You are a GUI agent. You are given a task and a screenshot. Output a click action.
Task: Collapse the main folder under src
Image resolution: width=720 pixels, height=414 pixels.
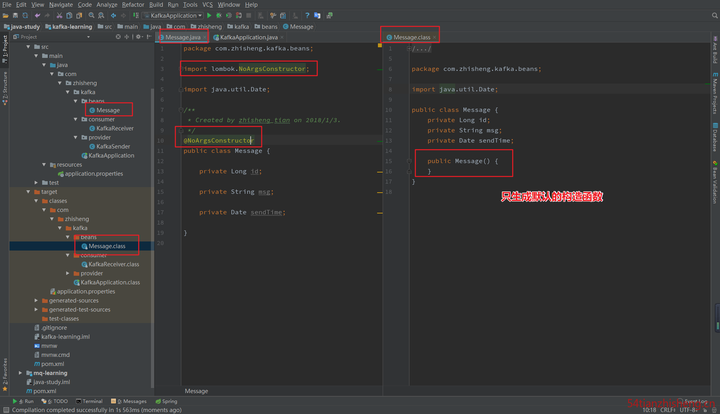pos(36,56)
